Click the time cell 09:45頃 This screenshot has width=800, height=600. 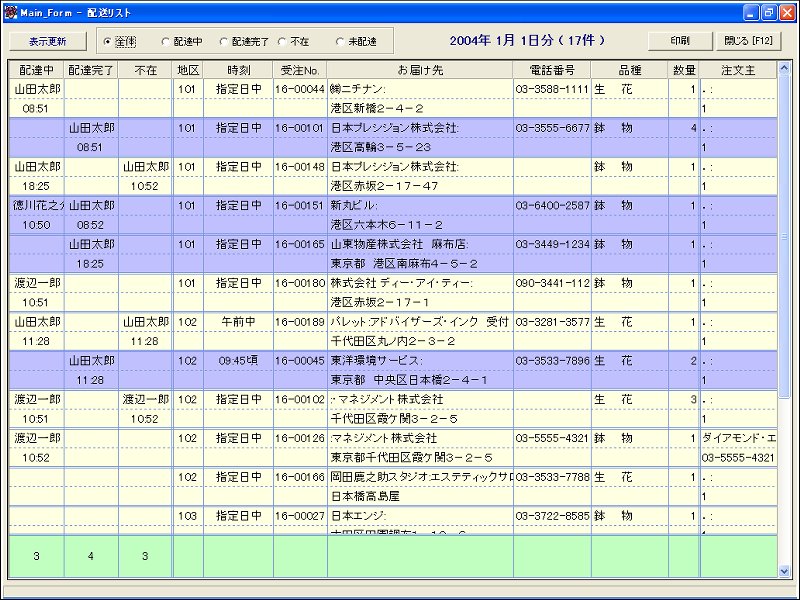pos(238,360)
